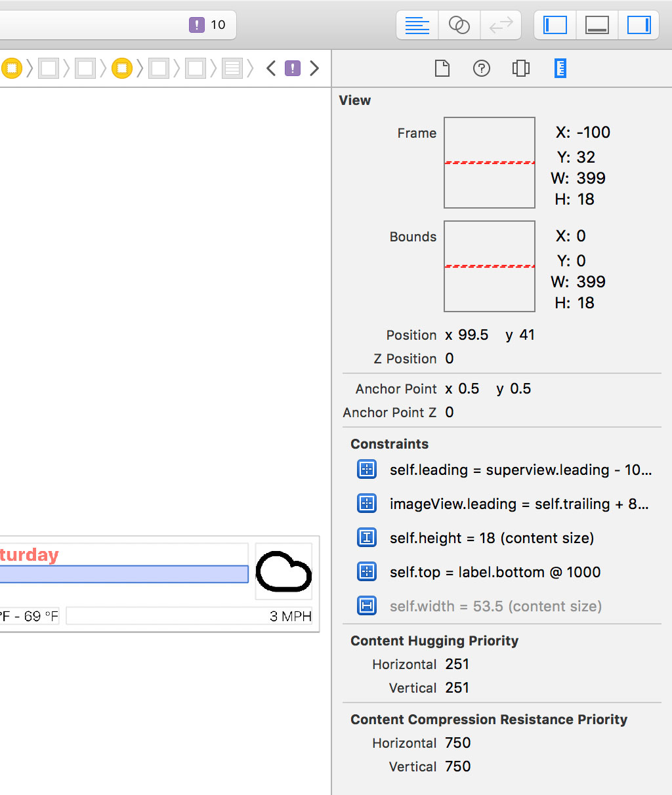This screenshot has height=795, width=672.
Task: Click the issue badge showing 10
Action: (x=207, y=25)
